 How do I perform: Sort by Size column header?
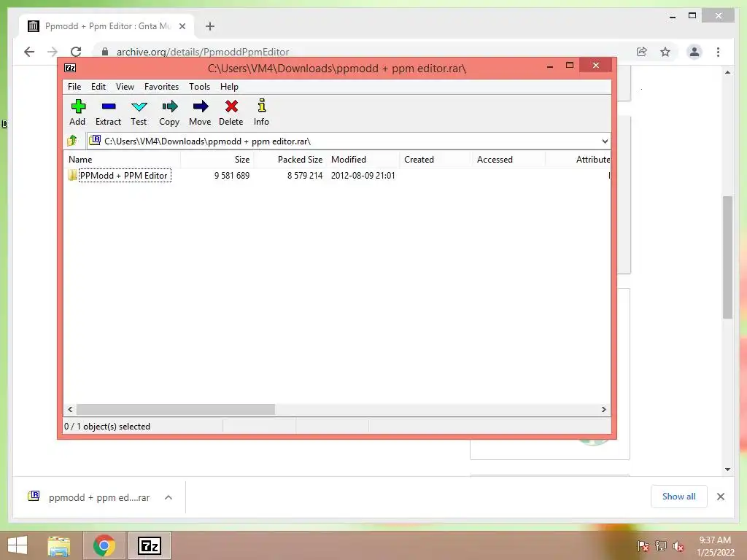point(217,160)
